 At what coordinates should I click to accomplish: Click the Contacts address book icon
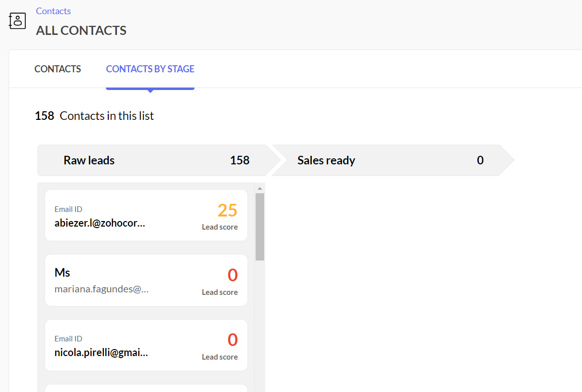click(x=17, y=21)
